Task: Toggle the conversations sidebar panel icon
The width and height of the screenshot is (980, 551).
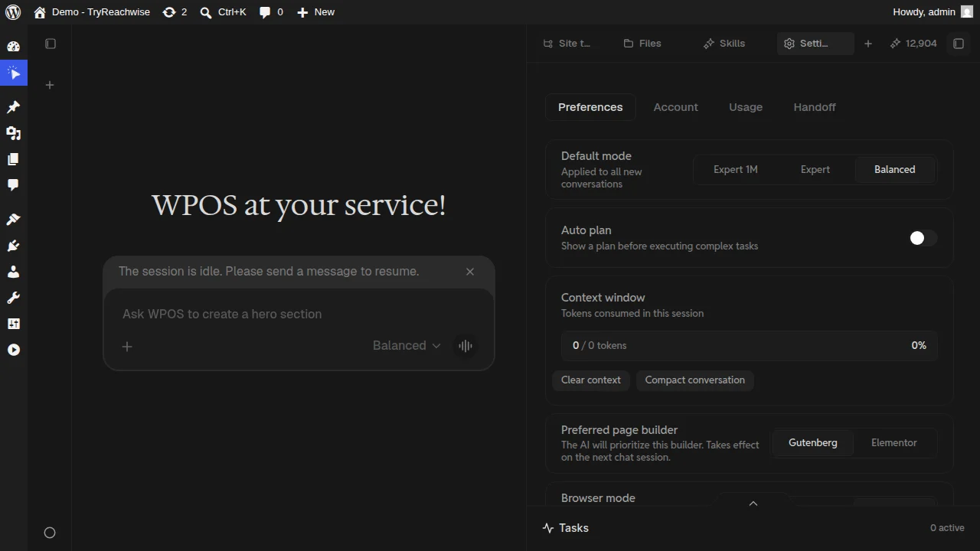Action: [x=51, y=44]
